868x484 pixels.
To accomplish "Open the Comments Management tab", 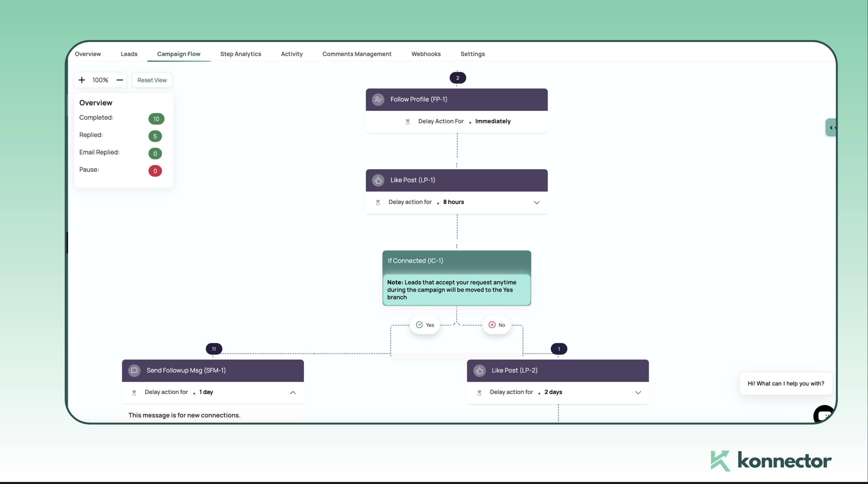I will [x=357, y=54].
